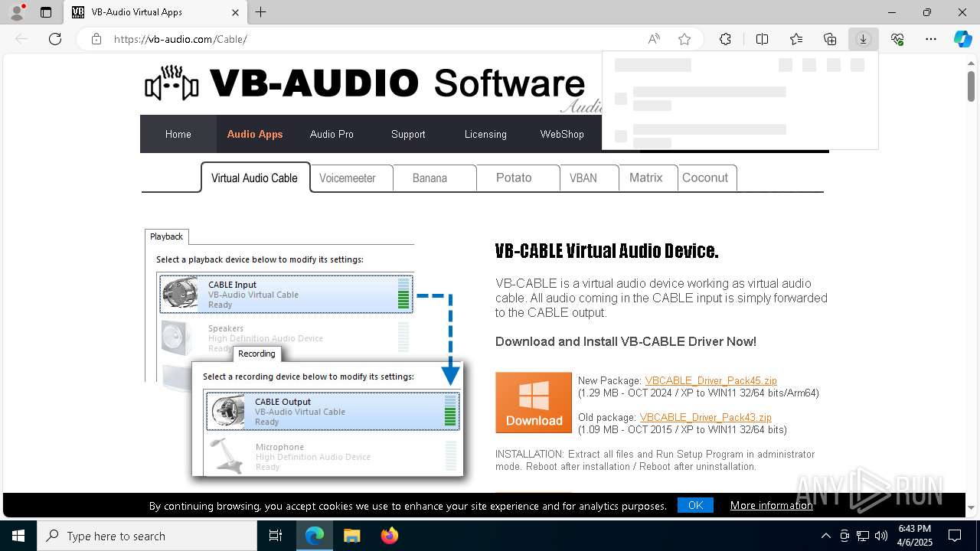Show hidden tray icons chevron
980x551 pixels.
click(825, 536)
